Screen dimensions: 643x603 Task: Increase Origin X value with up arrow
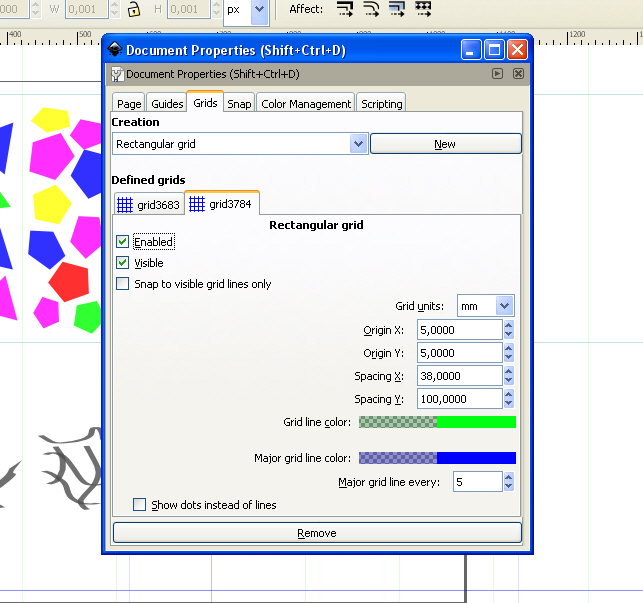pyautogui.click(x=508, y=325)
